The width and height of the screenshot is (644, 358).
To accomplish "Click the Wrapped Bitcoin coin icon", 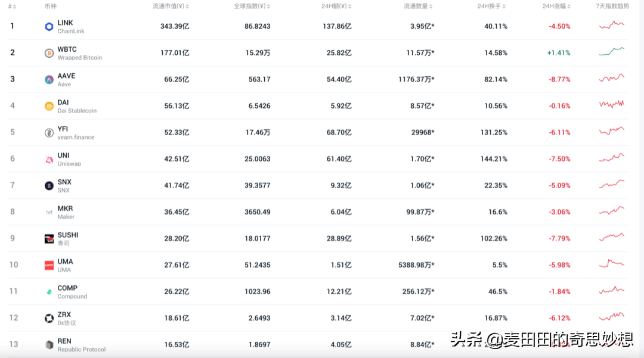I will coord(49,53).
